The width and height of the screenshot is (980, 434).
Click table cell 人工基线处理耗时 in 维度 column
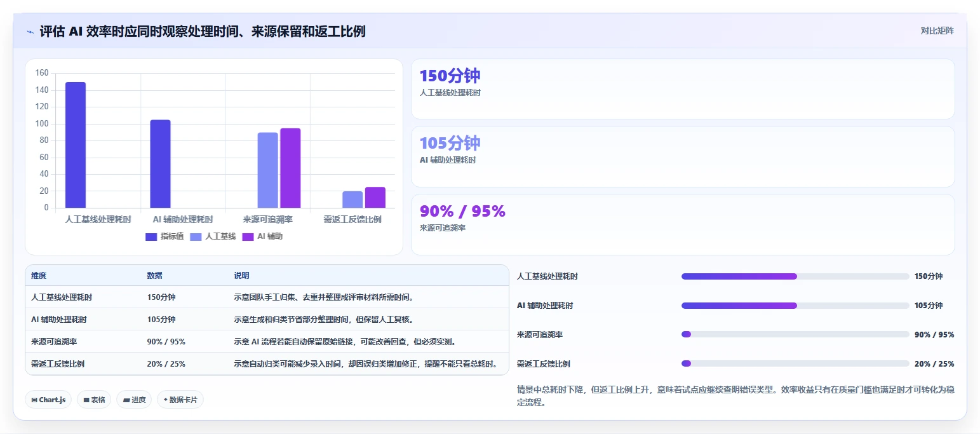pyautogui.click(x=62, y=297)
